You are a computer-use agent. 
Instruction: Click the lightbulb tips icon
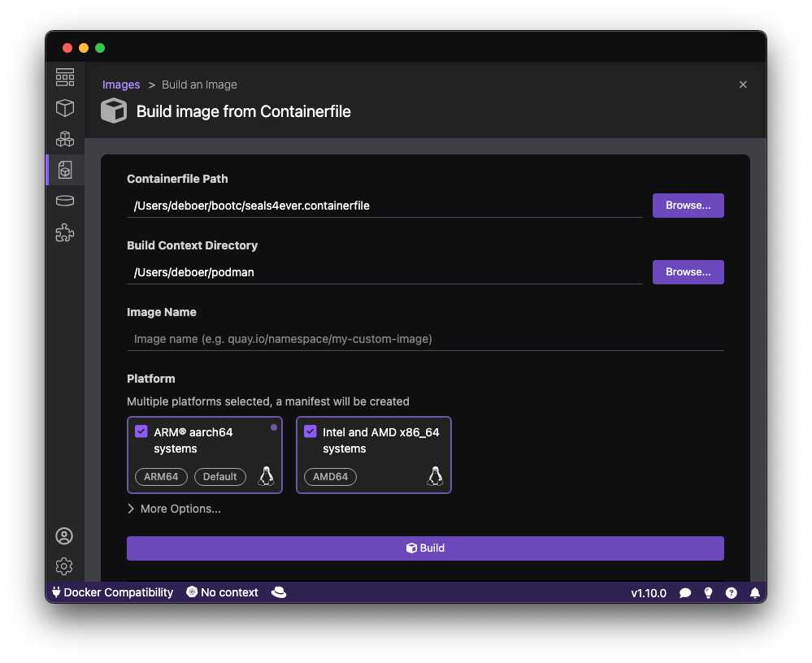click(708, 593)
